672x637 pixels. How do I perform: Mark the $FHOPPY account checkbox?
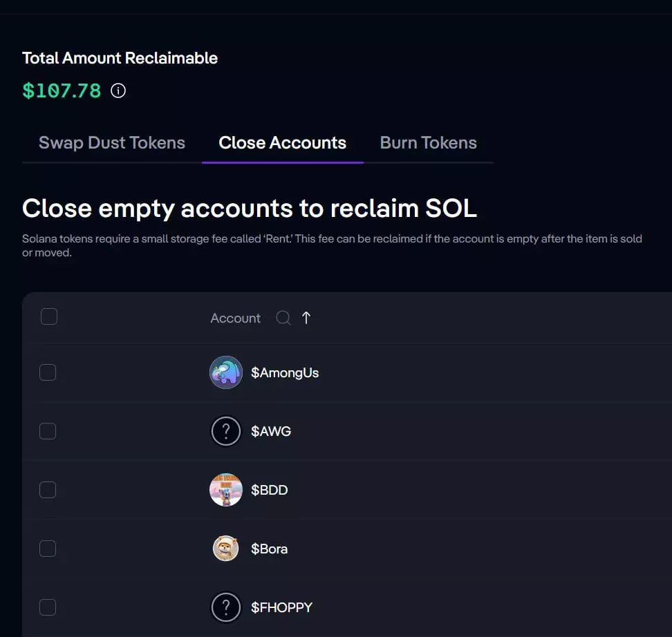[48, 607]
